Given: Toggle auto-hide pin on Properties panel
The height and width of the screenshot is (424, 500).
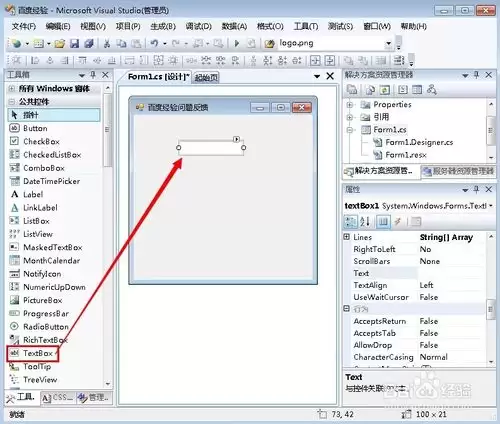Looking at the screenshot, I should [476, 190].
